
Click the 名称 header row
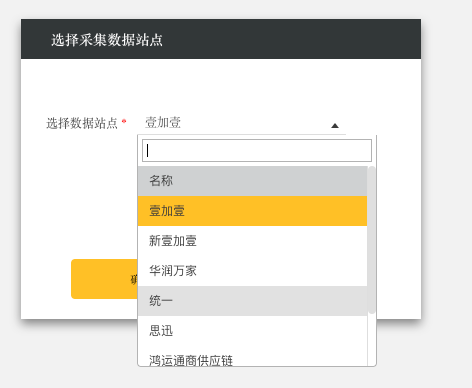[x=252, y=181]
